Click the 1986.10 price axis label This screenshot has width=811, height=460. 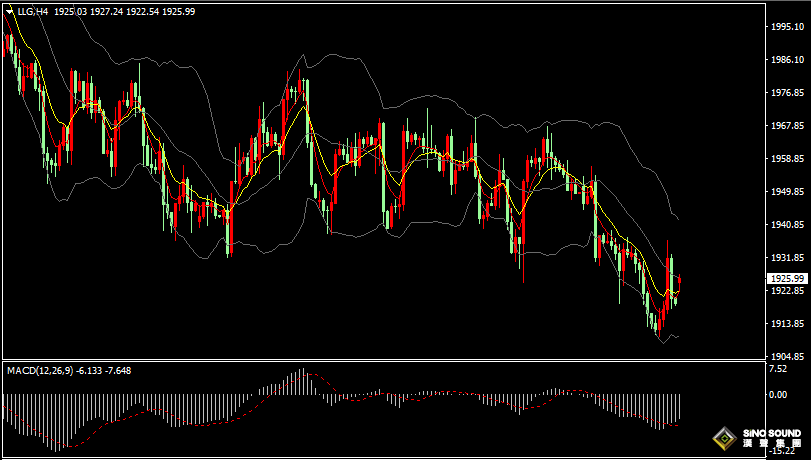(x=786, y=60)
